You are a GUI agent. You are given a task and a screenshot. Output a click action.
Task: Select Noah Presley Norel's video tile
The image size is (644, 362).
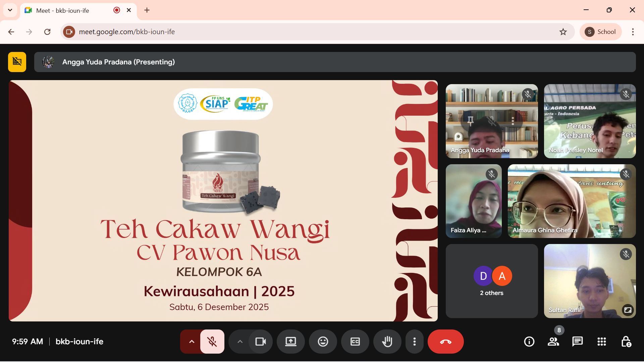tap(590, 121)
